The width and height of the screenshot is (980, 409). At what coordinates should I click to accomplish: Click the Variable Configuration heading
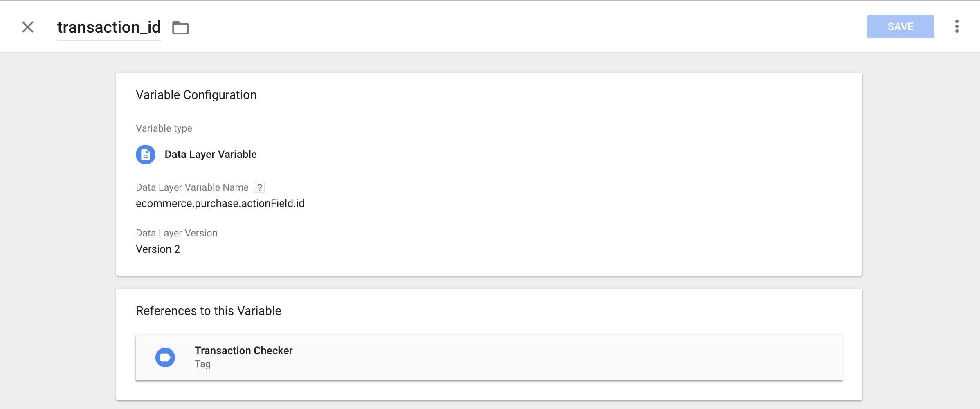pyautogui.click(x=196, y=95)
